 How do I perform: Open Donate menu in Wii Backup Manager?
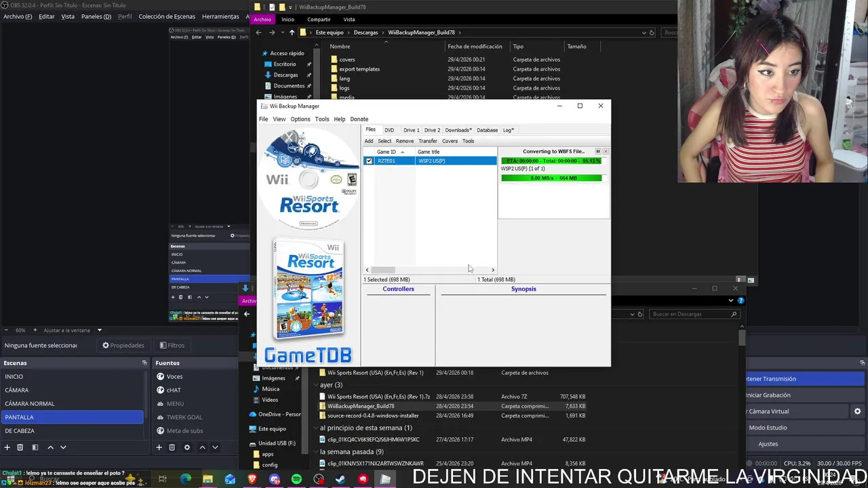pos(359,119)
